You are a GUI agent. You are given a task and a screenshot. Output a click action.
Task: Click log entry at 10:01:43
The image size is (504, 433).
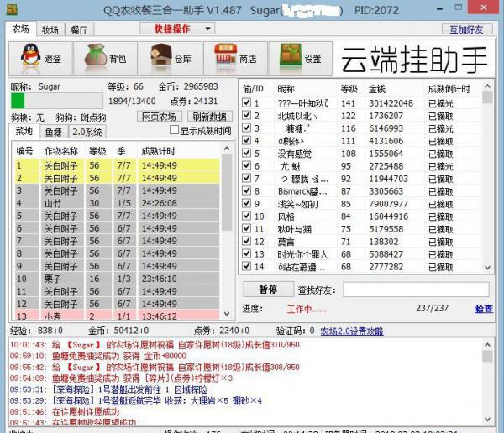[155, 345]
